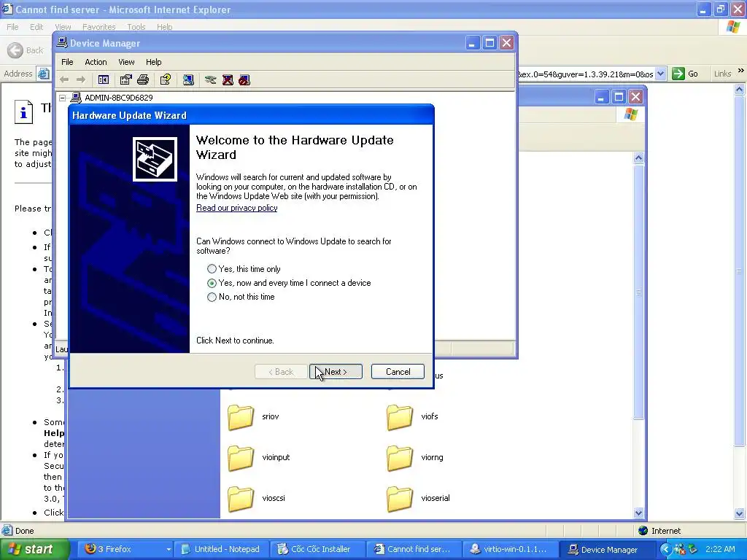
Task: Click system tray clock 2:22 AM
Action: [720, 549]
